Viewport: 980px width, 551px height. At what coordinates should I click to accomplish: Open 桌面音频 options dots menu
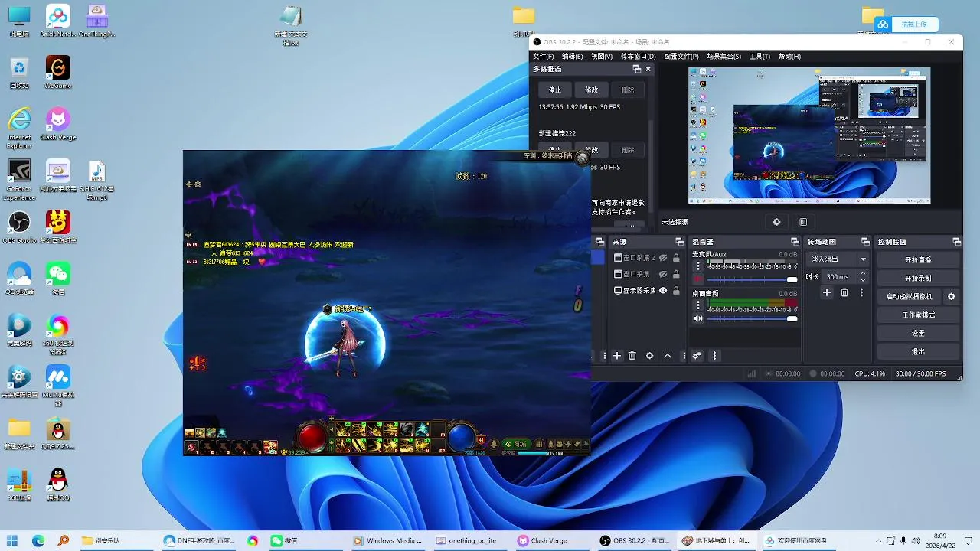(697, 305)
